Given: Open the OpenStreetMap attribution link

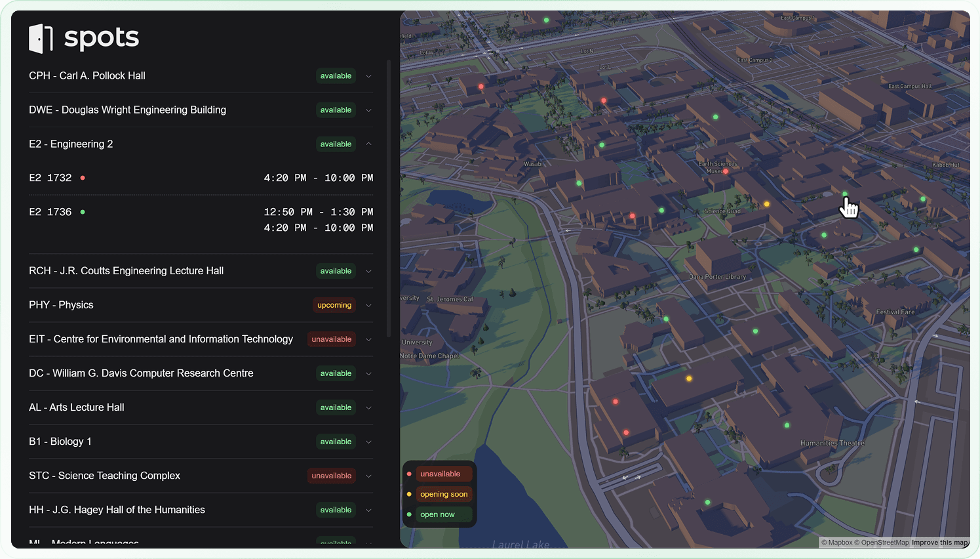Looking at the screenshot, I should (884, 543).
